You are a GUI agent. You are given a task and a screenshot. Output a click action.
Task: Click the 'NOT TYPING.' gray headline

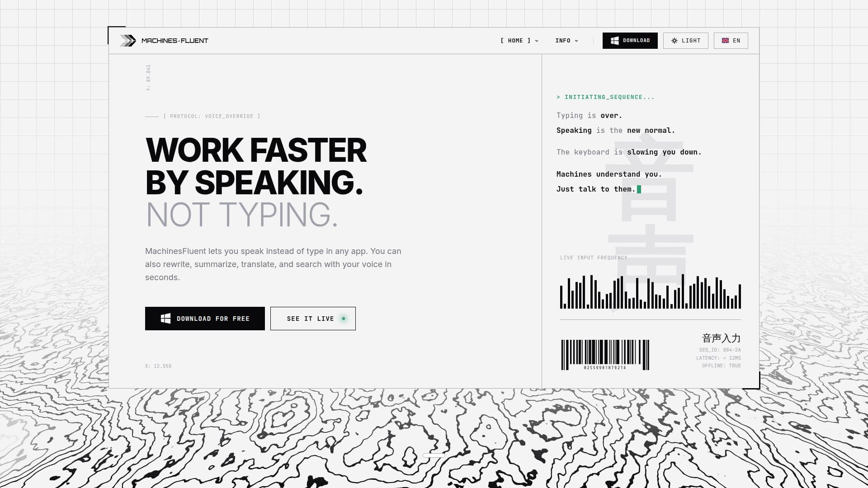pos(241,215)
